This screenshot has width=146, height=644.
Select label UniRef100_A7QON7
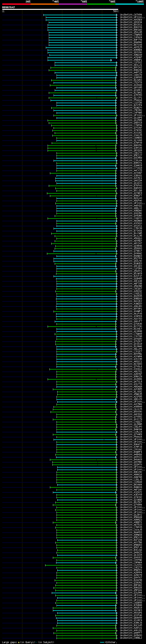[131, 58]
